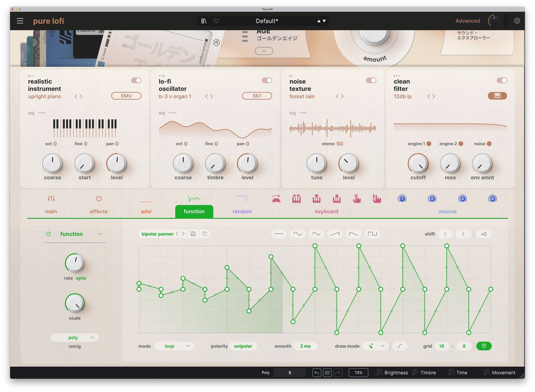Select the sine wave shape preset
The width and height of the screenshot is (535, 392).
(297, 234)
